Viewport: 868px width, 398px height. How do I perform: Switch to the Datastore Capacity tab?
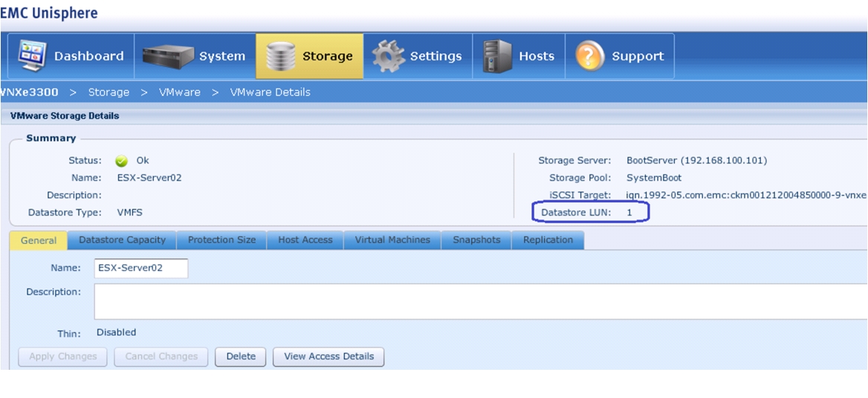click(123, 240)
